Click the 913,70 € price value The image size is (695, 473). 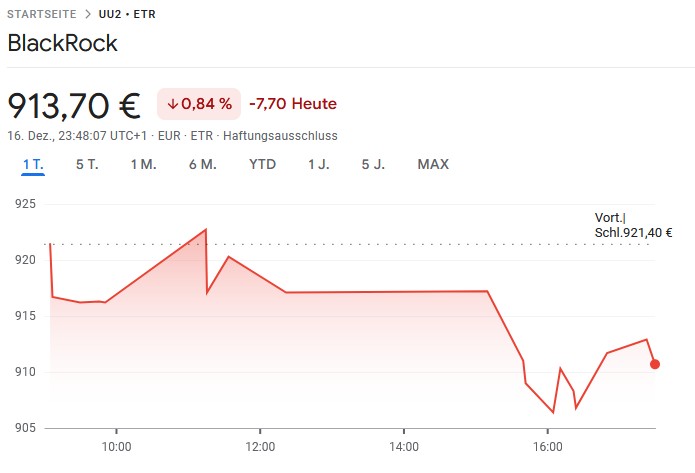pos(74,104)
